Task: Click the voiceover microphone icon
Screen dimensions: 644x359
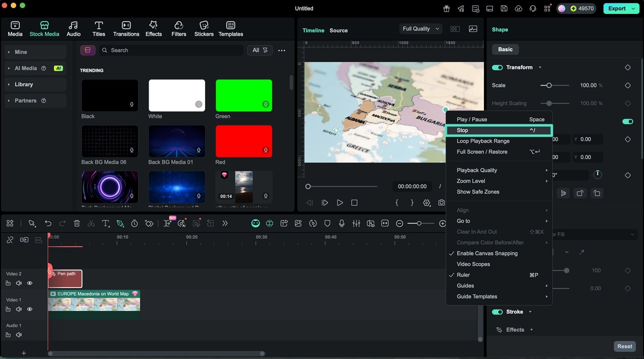Action: coord(342,224)
